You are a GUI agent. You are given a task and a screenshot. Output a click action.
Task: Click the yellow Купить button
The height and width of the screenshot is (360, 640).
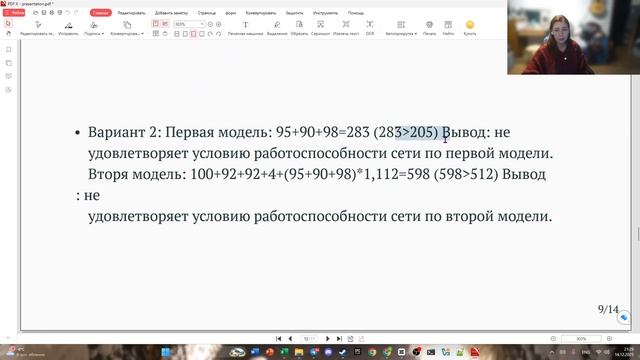pos(470,28)
